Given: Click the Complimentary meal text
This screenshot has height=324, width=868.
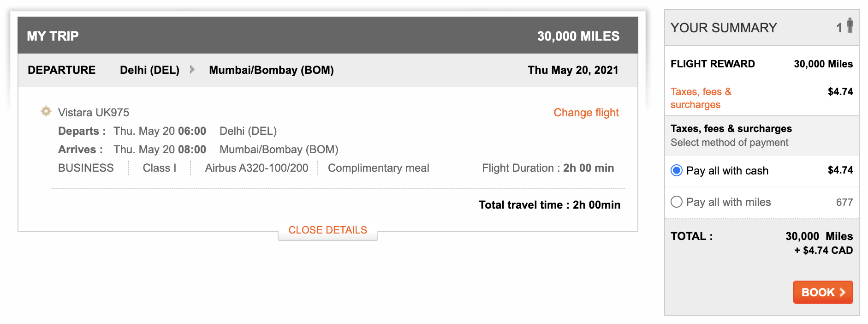Looking at the screenshot, I should coord(378,168).
